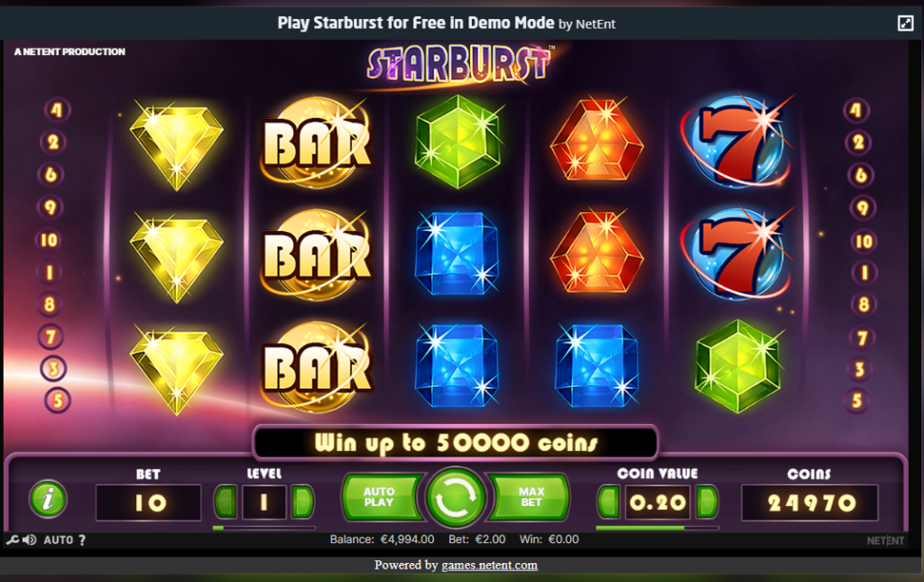Open the question mark help icon

(x=82, y=540)
